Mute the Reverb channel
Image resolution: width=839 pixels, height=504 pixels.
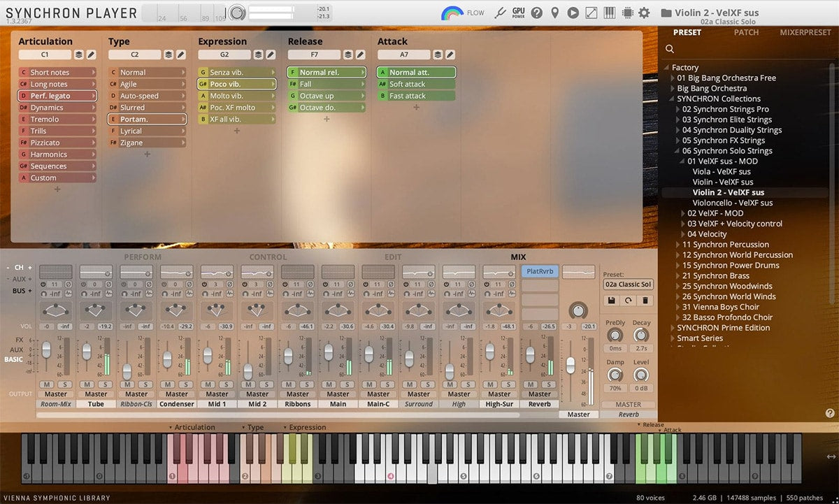[531, 384]
